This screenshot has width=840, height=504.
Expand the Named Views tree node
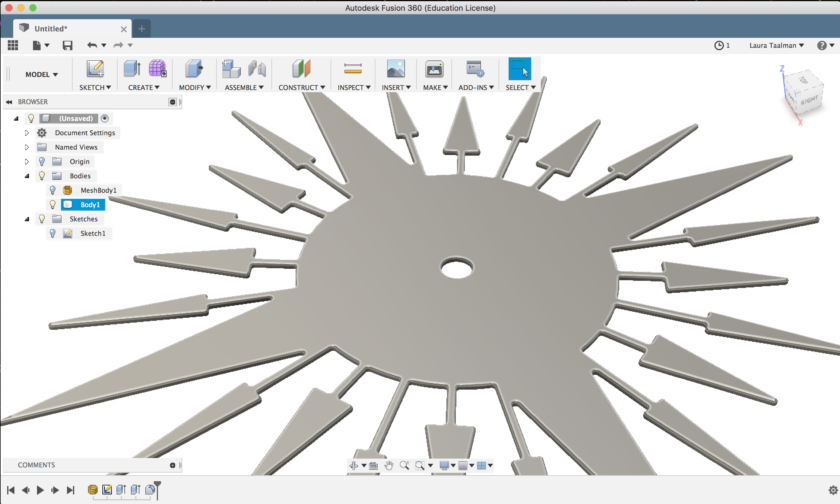[x=27, y=147]
